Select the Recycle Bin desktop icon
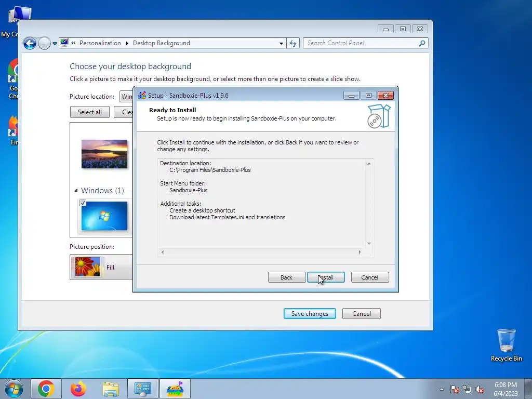The image size is (532, 399). [506, 345]
